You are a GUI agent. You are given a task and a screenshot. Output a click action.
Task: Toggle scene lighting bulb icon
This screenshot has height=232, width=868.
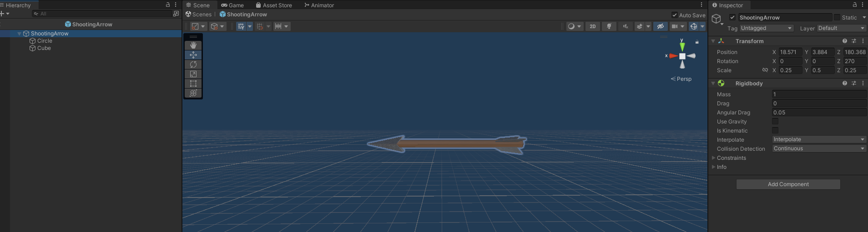pos(609,26)
